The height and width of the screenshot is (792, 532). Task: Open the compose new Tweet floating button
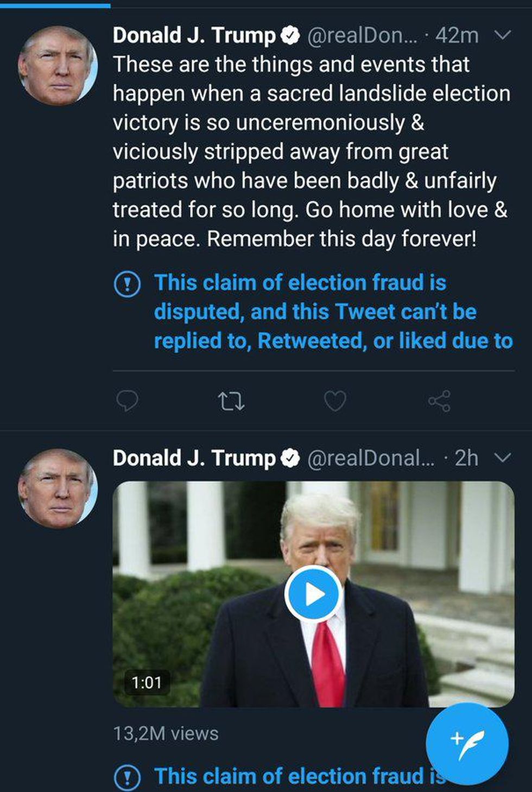467,743
